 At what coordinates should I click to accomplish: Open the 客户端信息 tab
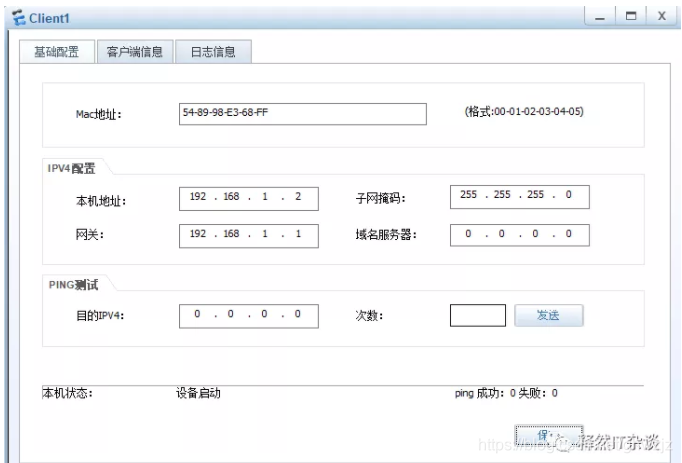pos(135,52)
